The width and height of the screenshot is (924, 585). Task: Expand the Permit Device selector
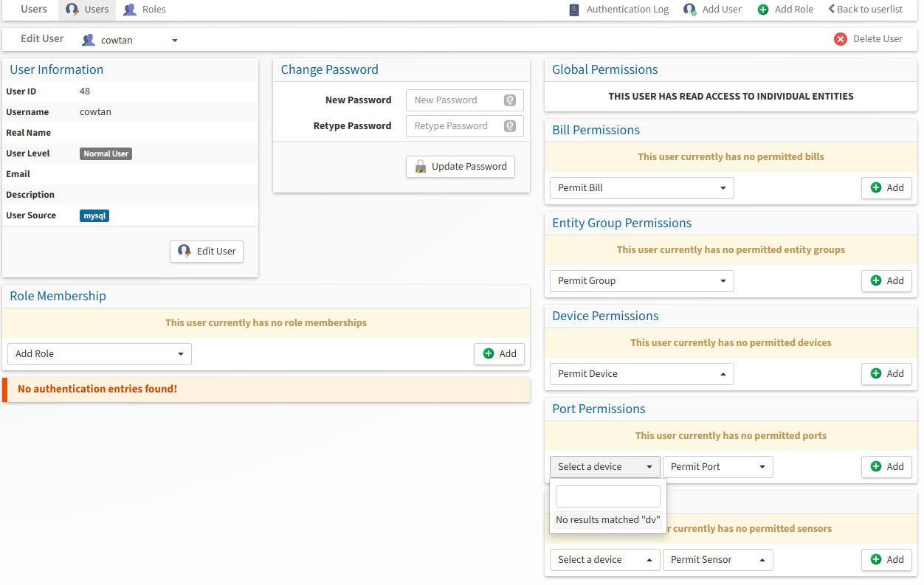pos(641,374)
